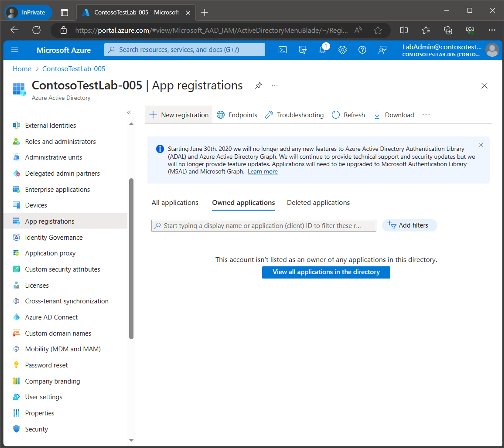The height and width of the screenshot is (448, 504).
Task: Download the app registrations list
Action: [x=394, y=115]
